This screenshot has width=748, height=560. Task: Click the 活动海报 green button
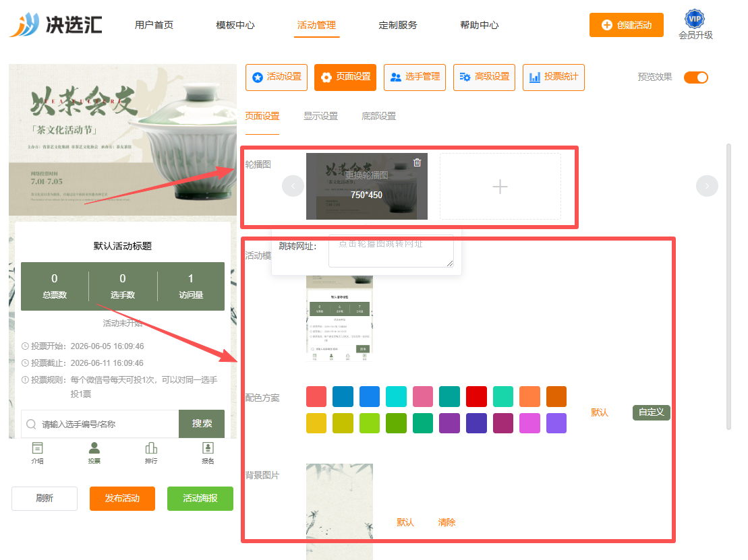[x=200, y=499]
